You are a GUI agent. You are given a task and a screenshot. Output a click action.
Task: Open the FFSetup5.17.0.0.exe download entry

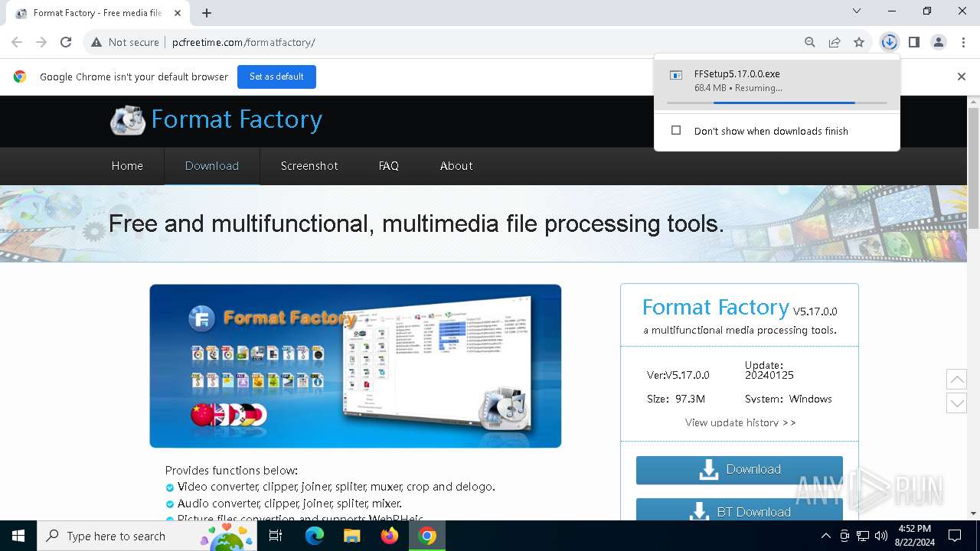pos(777,83)
